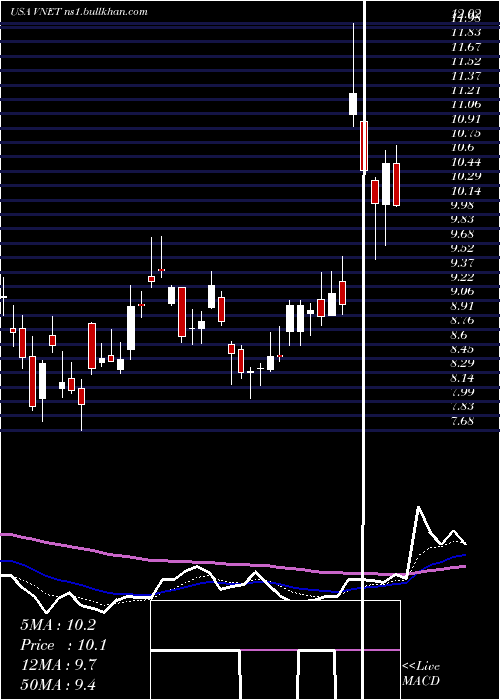Image resolution: width=500 pixels, height=700 pixels.
Task: Click the 5MA : 10.2 label
Action: click(x=58, y=625)
